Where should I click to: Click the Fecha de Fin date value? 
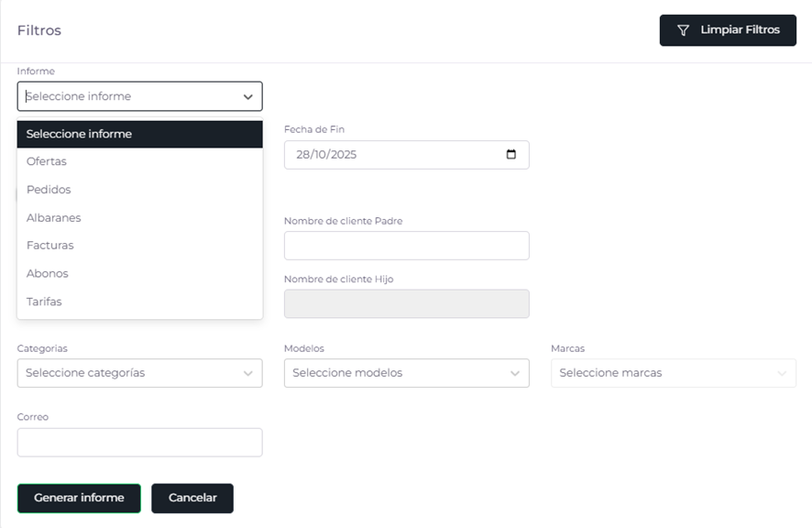pos(327,155)
